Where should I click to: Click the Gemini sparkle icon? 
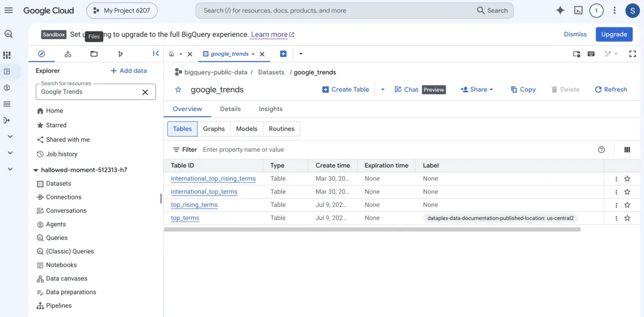(560, 10)
